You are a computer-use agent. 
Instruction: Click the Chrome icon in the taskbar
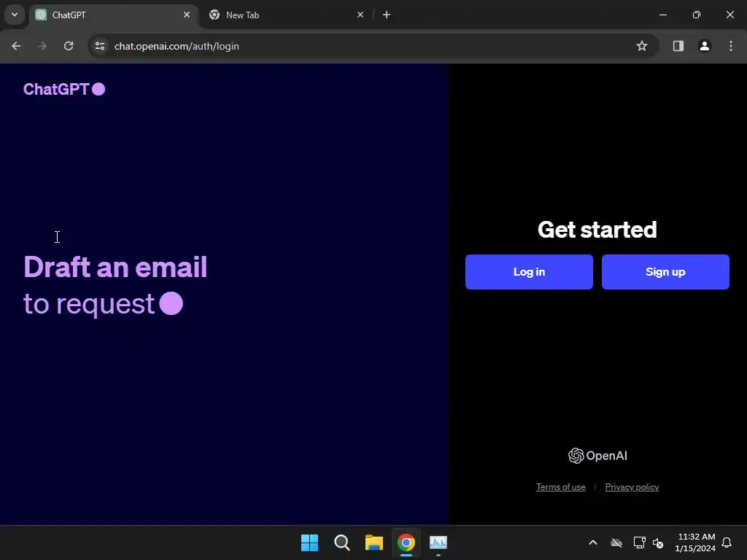[406, 542]
